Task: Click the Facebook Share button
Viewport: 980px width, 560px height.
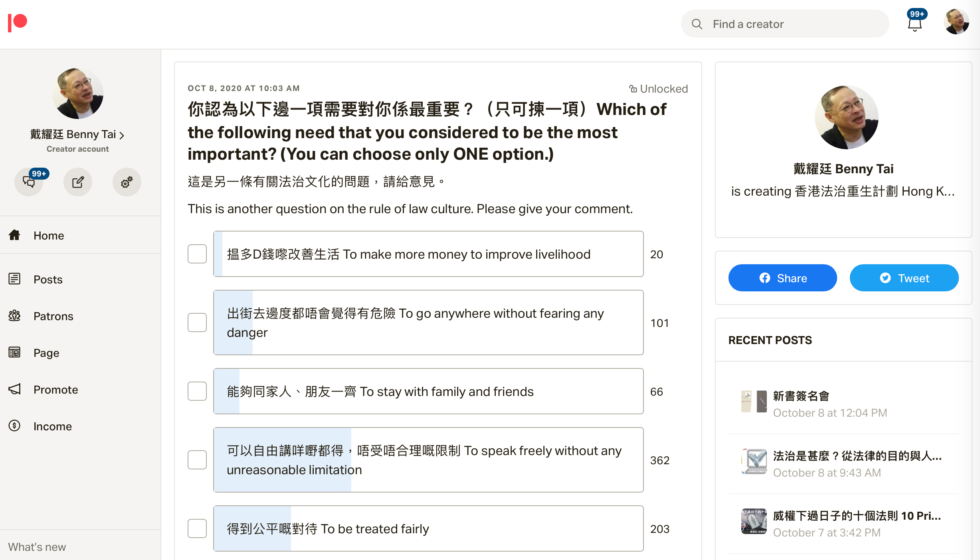Action: [x=782, y=278]
